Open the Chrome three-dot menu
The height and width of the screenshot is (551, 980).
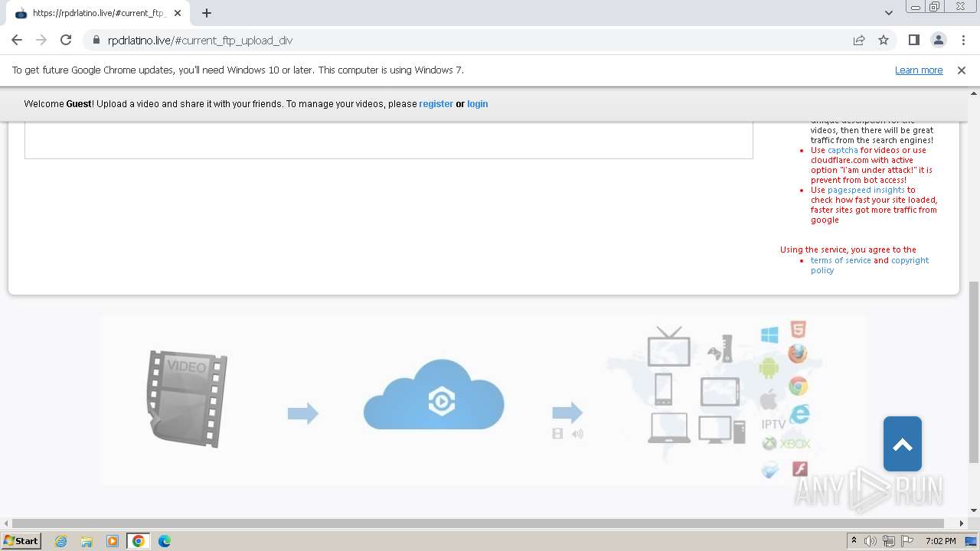pos(962,40)
